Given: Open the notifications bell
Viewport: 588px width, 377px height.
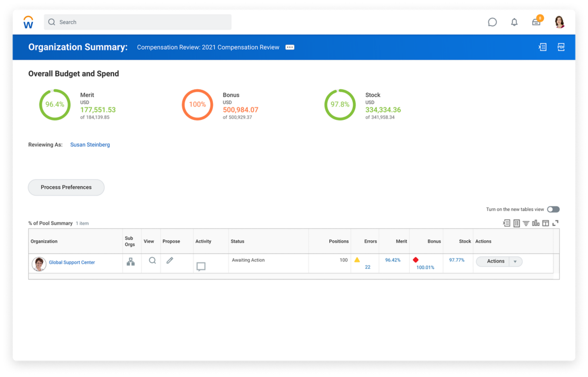Looking at the screenshot, I should coord(514,22).
